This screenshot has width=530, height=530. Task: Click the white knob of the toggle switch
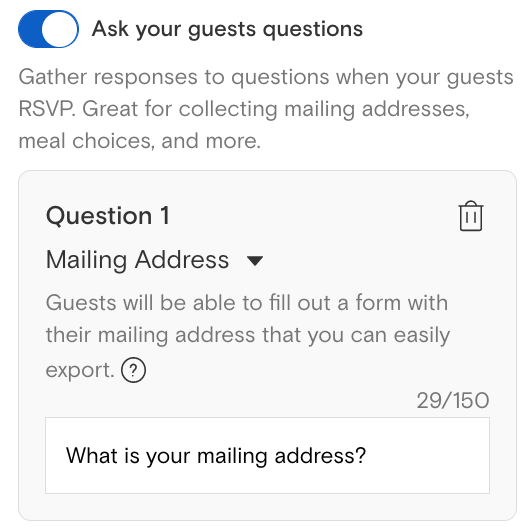coord(59,29)
